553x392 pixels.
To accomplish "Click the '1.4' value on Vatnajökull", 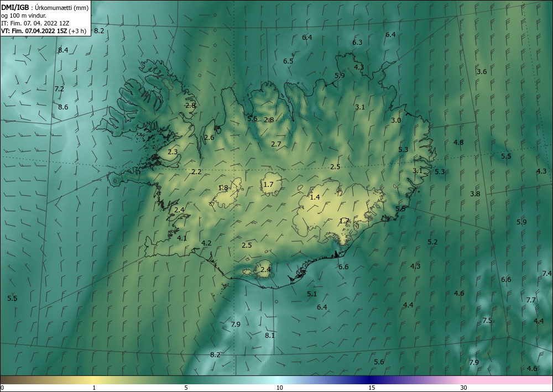I will pos(315,197).
